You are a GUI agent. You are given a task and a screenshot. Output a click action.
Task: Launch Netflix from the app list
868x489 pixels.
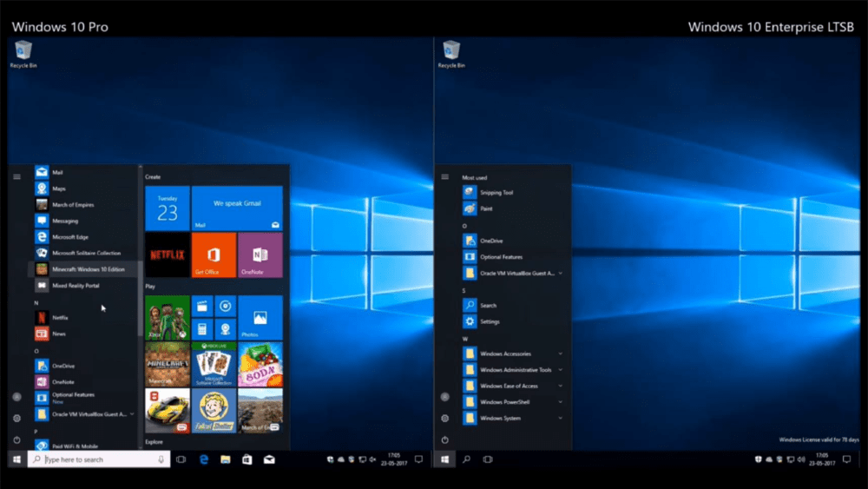pos(83,317)
